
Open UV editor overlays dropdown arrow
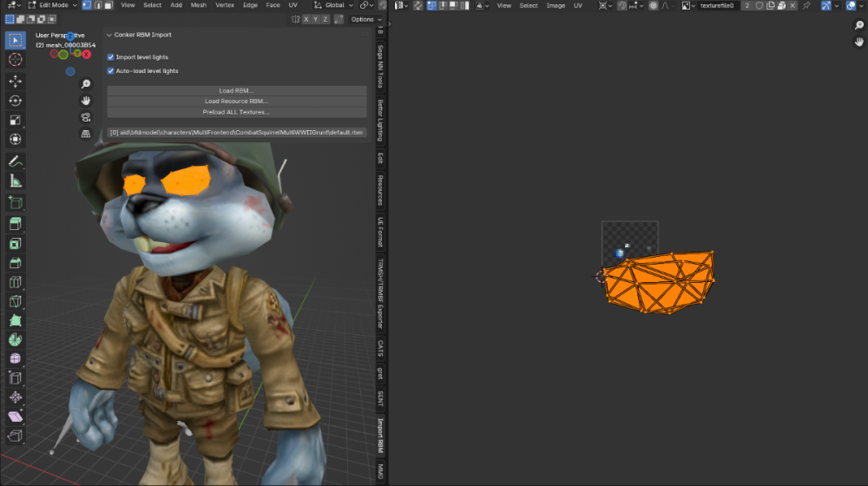(x=861, y=5)
